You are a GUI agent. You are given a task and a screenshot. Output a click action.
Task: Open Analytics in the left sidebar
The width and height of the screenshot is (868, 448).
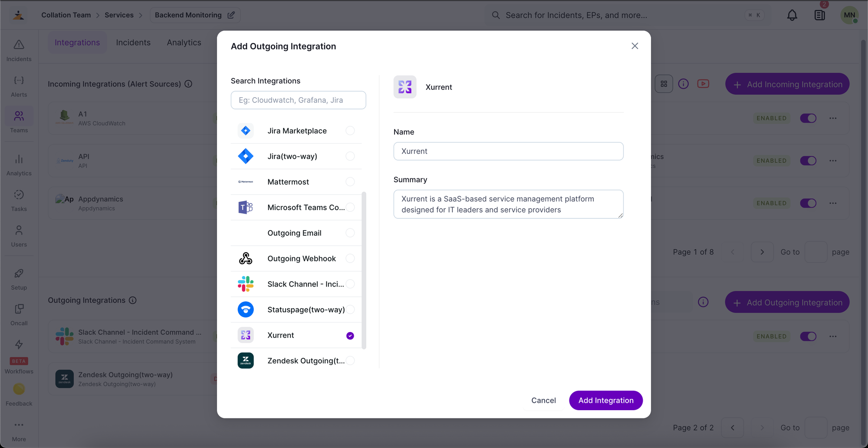pyautogui.click(x=19, y=165)
